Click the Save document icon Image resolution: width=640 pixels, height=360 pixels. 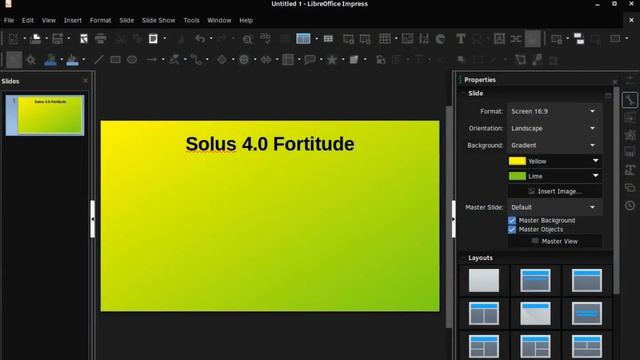(x=58, y=39)
